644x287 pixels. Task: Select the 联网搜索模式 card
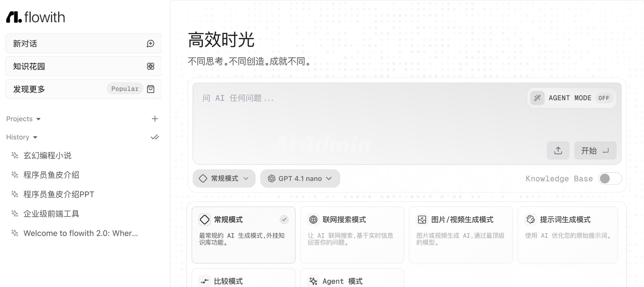[352, 234]
